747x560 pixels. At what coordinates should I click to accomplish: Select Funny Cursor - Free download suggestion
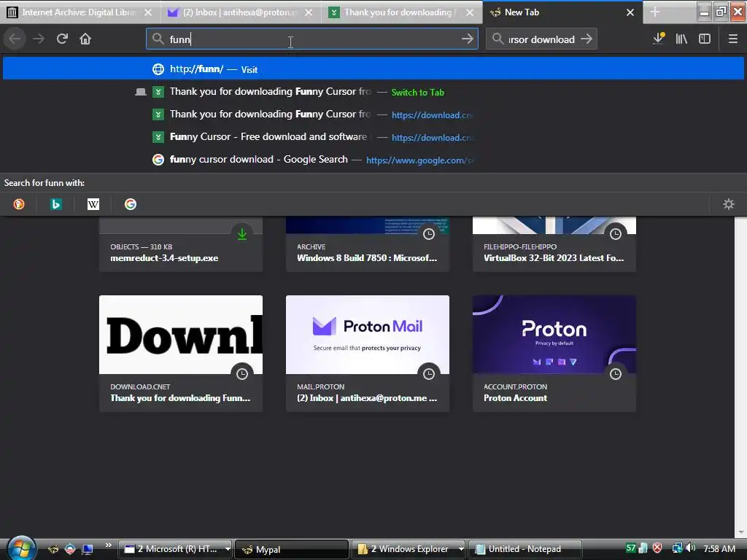pos(373,137)
